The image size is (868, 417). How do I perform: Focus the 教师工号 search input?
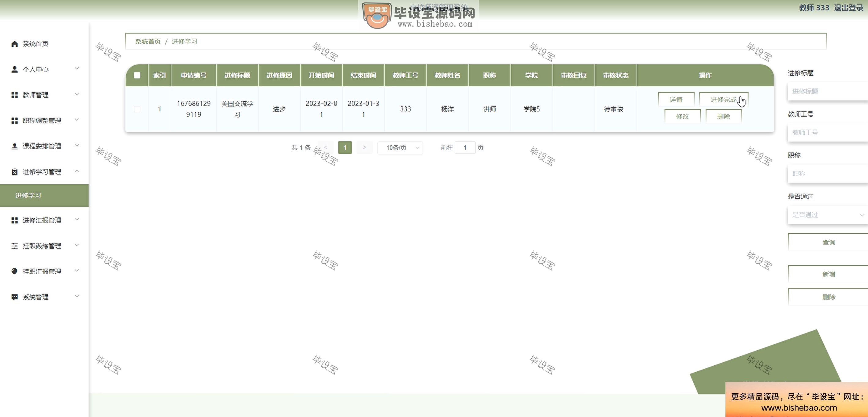click(828, 133)
